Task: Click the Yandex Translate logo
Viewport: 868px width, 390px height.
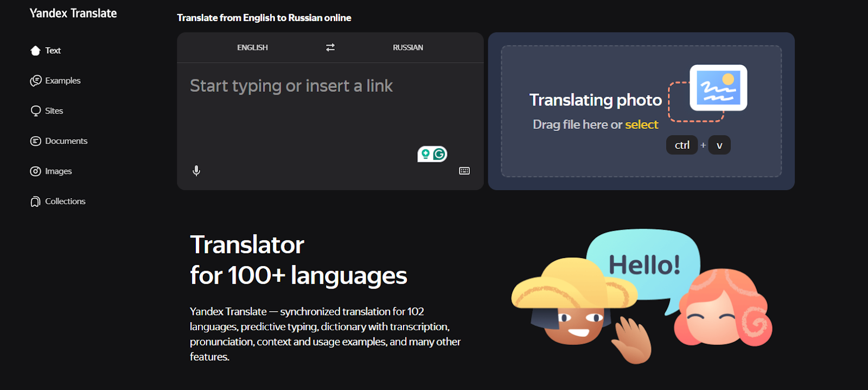Action: click(73, 14)
